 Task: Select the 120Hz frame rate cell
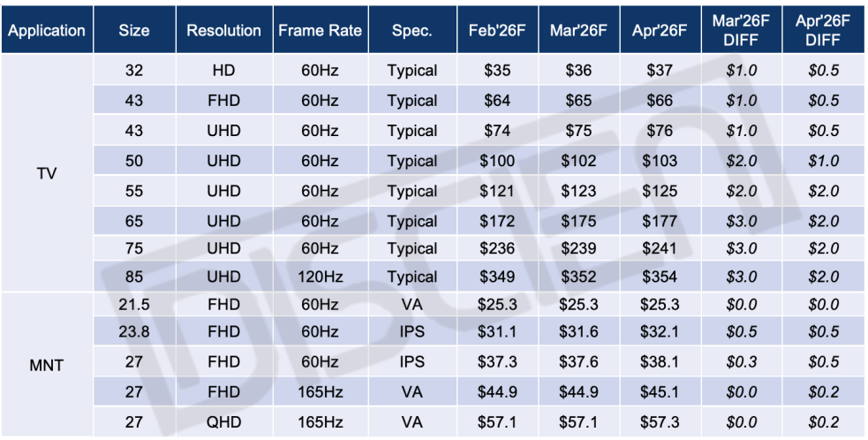point(320,277)
